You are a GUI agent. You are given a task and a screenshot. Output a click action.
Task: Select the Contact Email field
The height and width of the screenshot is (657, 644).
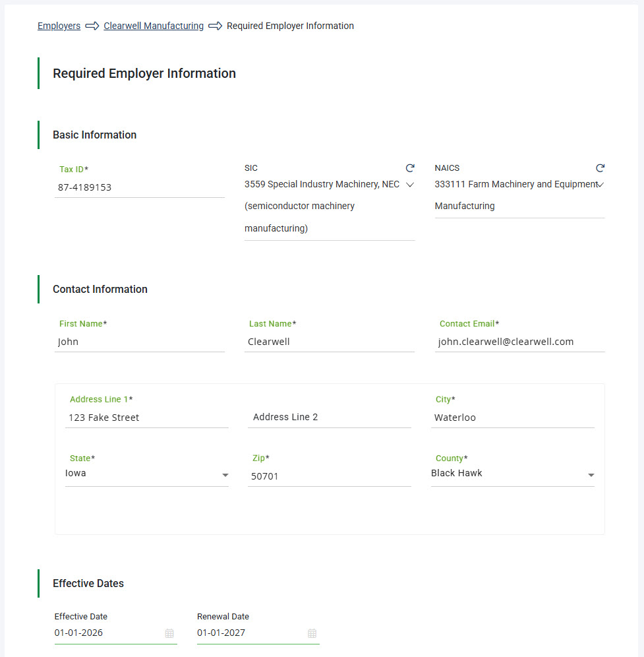click(x=519, y=342)
